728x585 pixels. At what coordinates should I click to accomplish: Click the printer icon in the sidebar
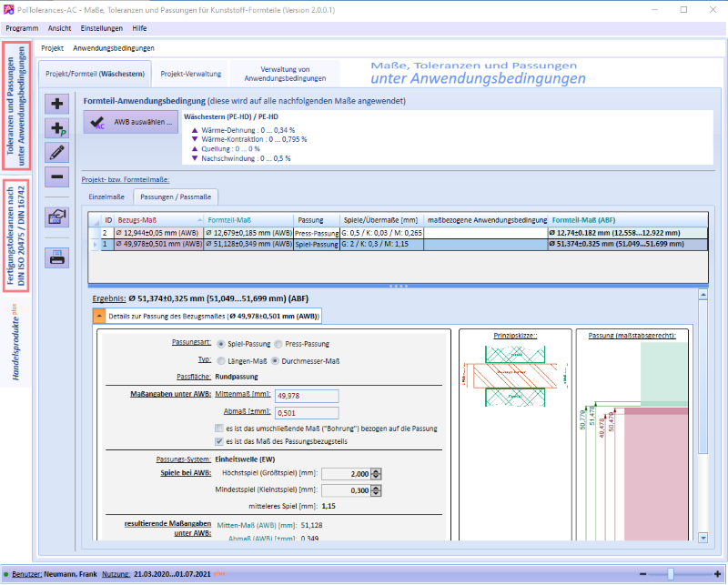[57, 257]
